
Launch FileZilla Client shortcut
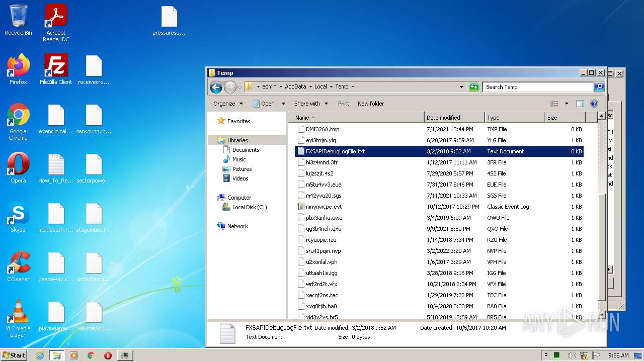pyautogui.click(x=56, y=69)
